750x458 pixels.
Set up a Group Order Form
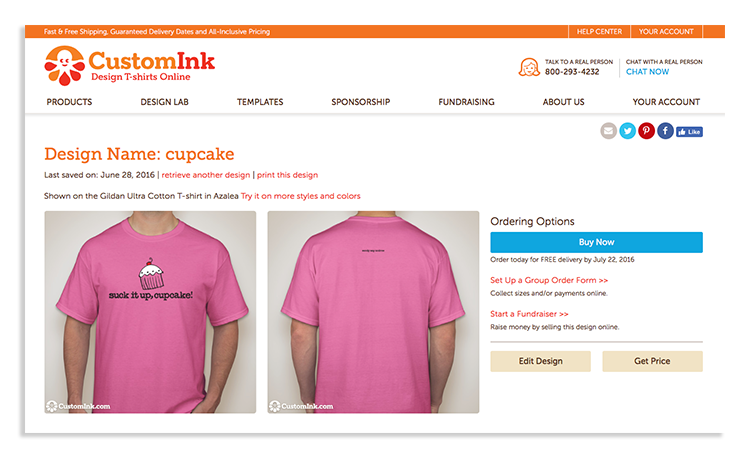pos(549,280)
